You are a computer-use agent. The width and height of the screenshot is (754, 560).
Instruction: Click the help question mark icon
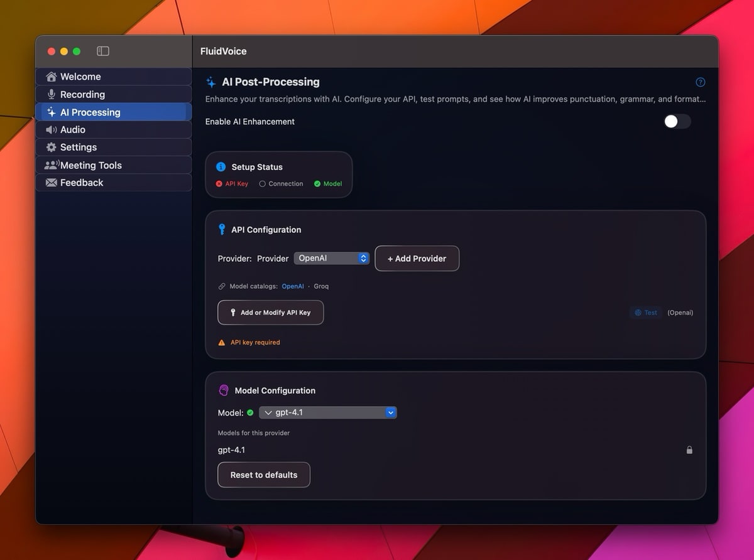pos(701,82)
